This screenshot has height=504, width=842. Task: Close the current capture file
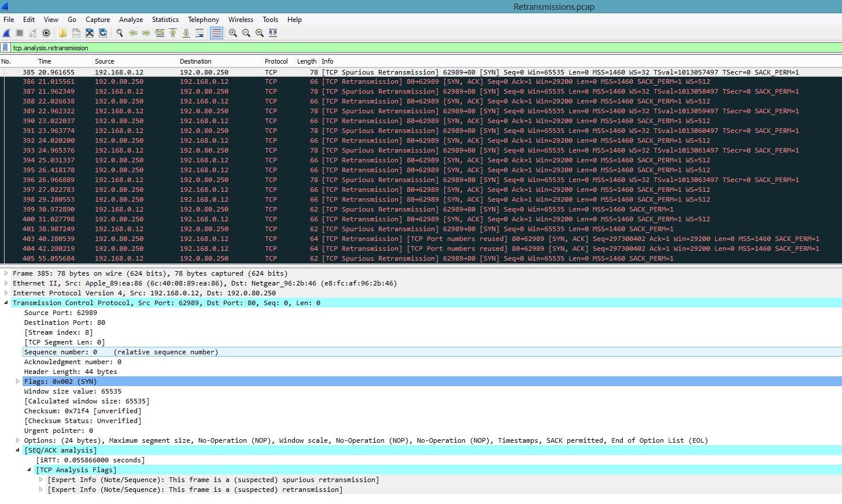pos(90,33)
